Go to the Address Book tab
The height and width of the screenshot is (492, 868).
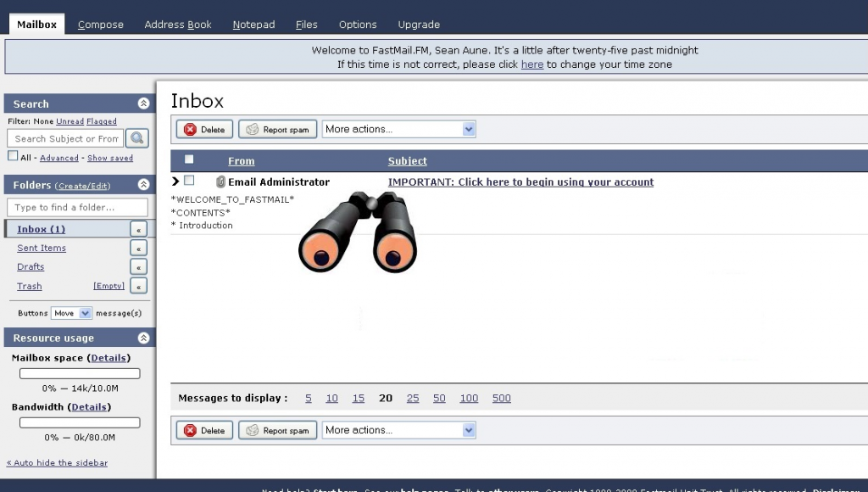click(178, 25)
